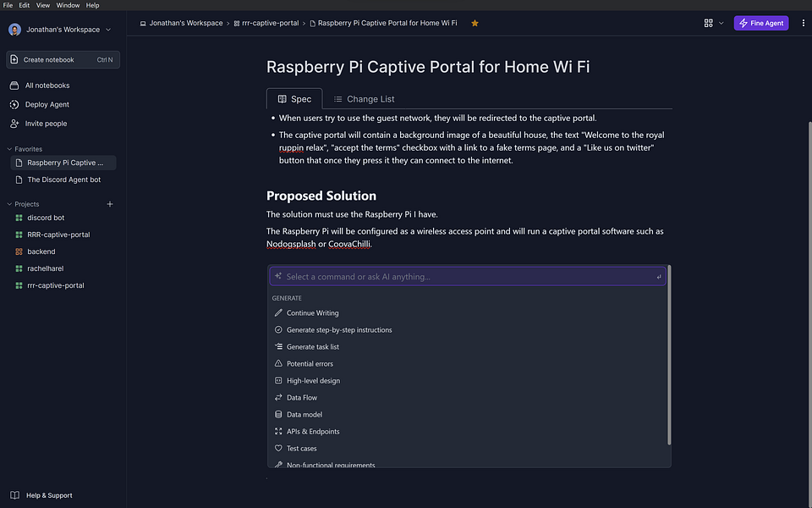Image resolution: width=812 pixels, height=508 pixels.
Task: Click the Potential errors warning icon
Action: point(278,364)
